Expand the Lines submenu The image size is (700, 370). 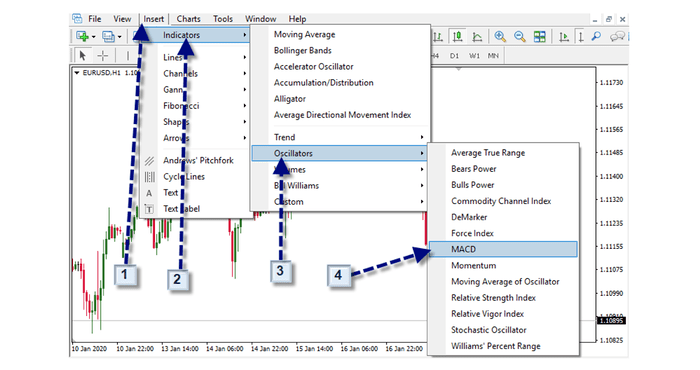click(x=195, y=57)
